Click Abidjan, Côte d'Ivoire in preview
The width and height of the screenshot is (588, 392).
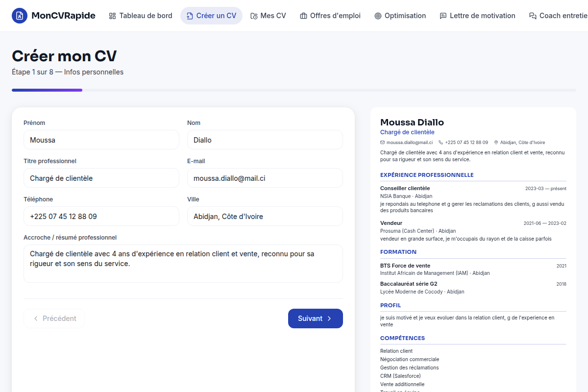point(523,142)
